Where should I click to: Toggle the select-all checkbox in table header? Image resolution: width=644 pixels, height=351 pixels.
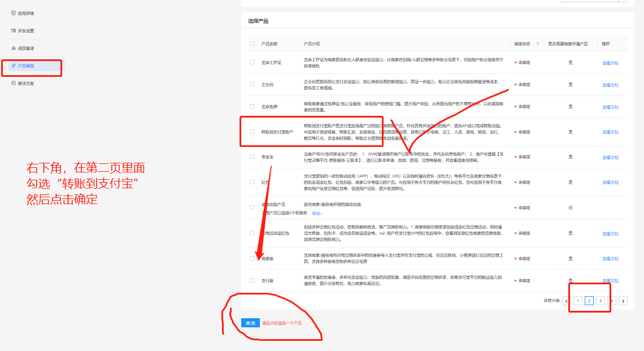pos(253,44)
